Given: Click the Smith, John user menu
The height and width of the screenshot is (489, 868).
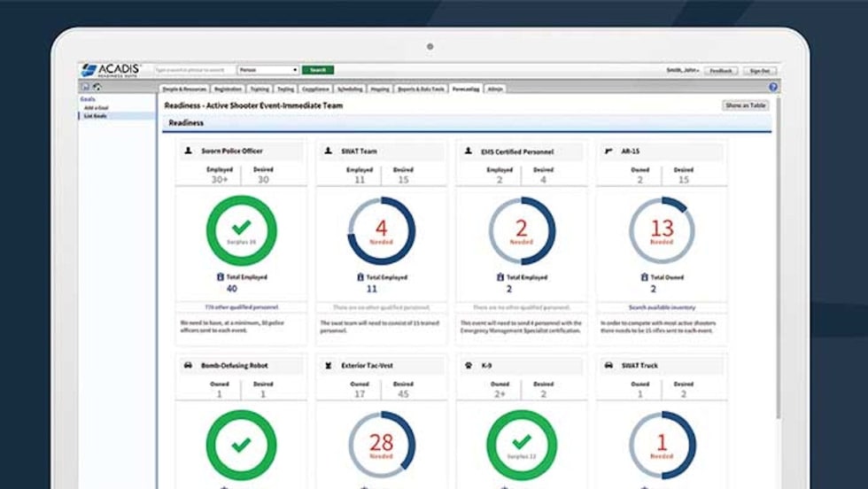Looking at the screenshot, I should (682, 71).
